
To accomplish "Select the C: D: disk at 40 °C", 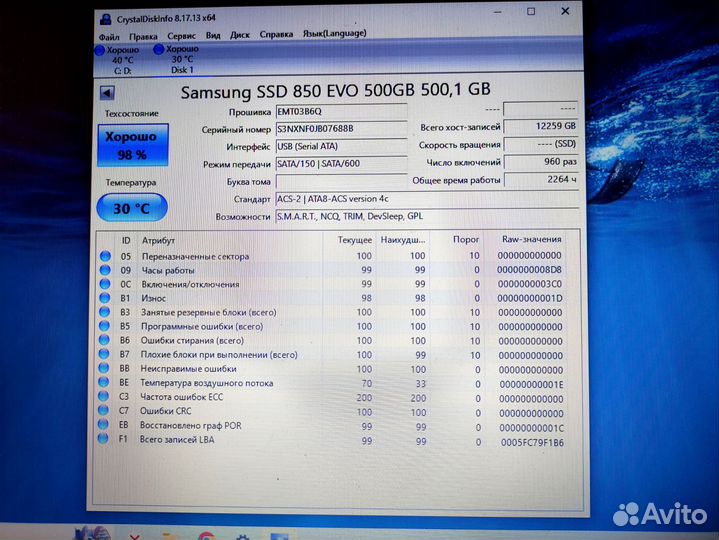I will 118,60.
